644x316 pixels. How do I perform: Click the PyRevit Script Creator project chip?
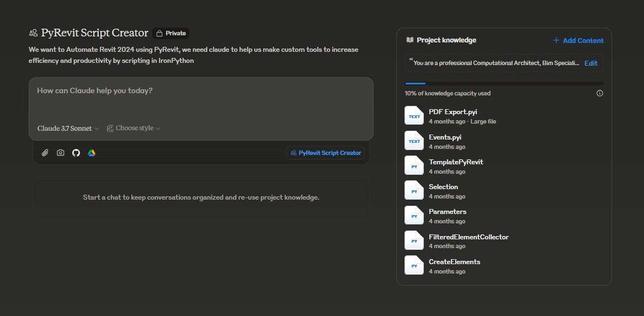pyautogui.click(x=325, y=153)
